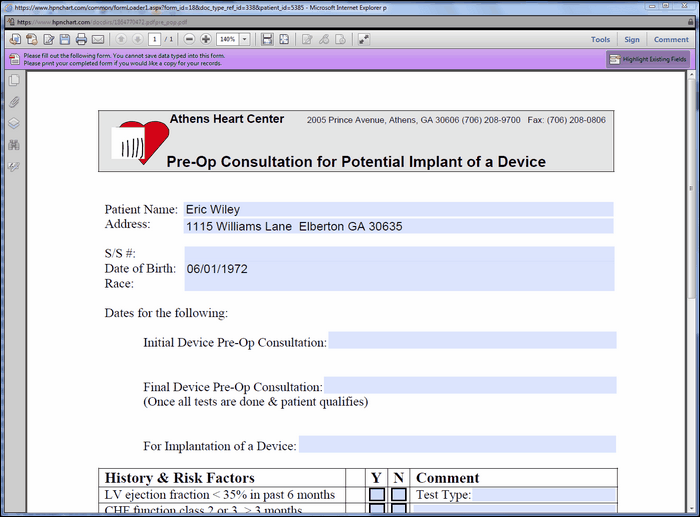Image resolution: width=700 pixels, height=517 pixels.
Task: Click the Create PDF toolbar icon
Action: pyautogui.click(x=32, y=39)
